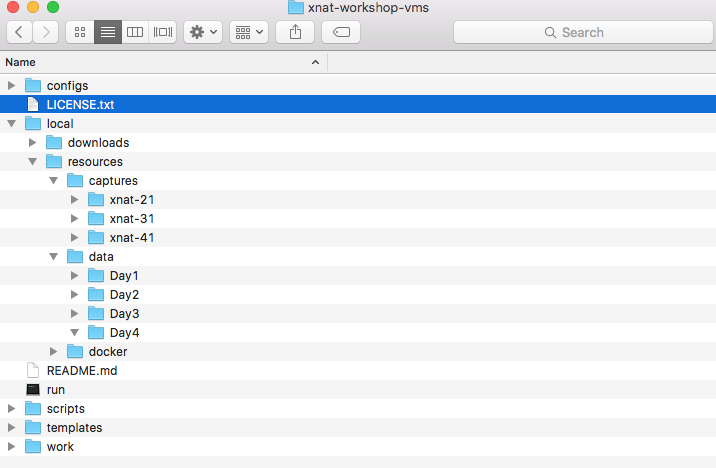Open the Arrange items dropdown
Image resolution: width=716 pixels, height=468 pixels.
pos(249,32)
